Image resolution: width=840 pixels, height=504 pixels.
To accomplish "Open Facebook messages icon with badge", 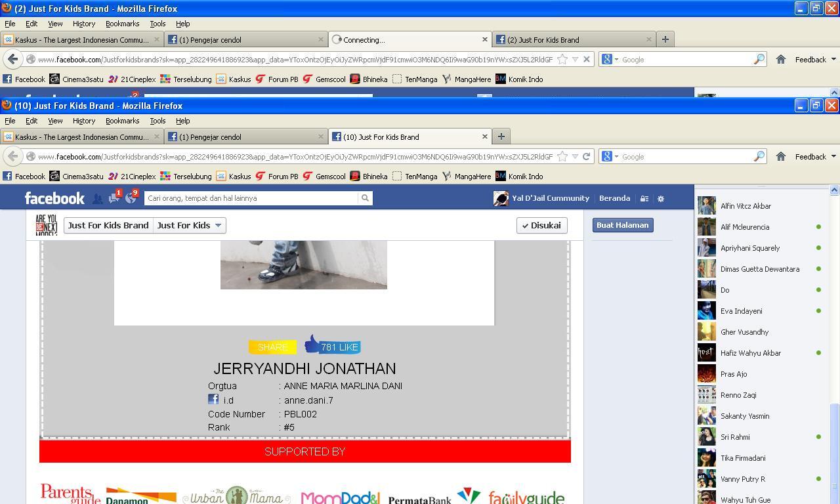I will click(115, 198).
